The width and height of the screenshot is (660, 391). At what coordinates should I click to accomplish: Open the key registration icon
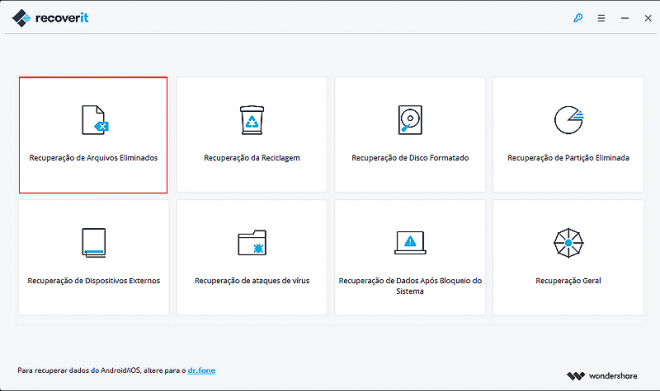(578, 18)
